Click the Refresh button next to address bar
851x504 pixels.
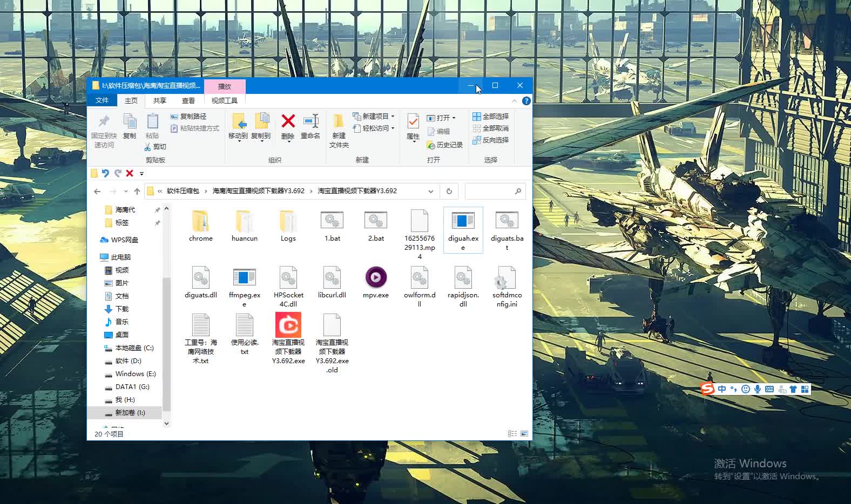449,191
